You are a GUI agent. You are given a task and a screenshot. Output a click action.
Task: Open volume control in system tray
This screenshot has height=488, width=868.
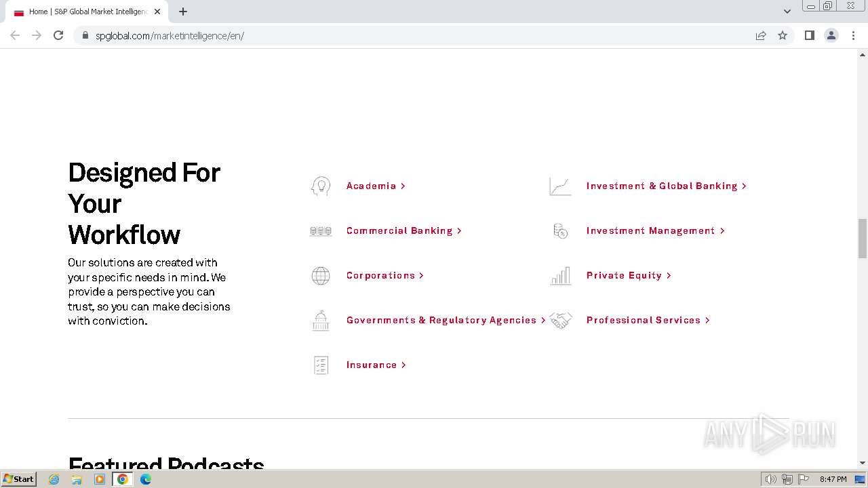771,479
